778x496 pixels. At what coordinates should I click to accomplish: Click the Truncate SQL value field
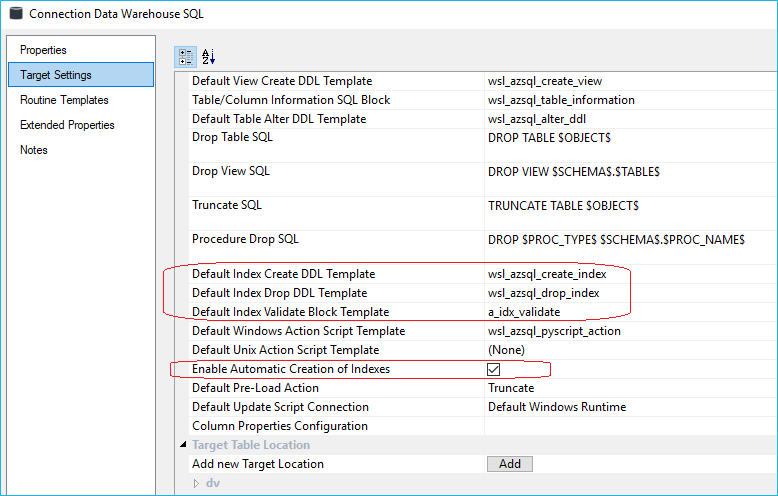point(628,205)
